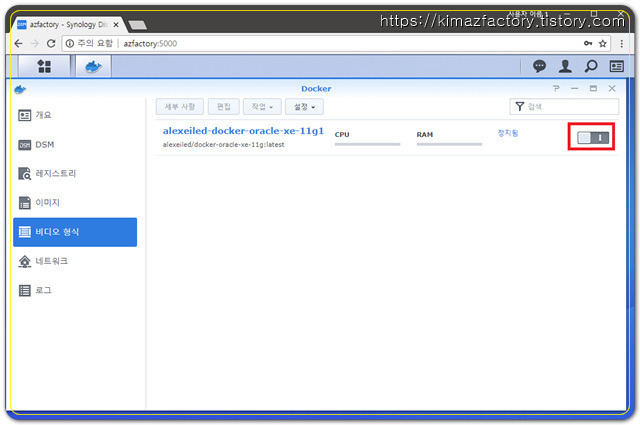640x425 pixels.
Task: Open the DSM widgets panel icon
Action: pyautogui.click(x=616, y=66)
